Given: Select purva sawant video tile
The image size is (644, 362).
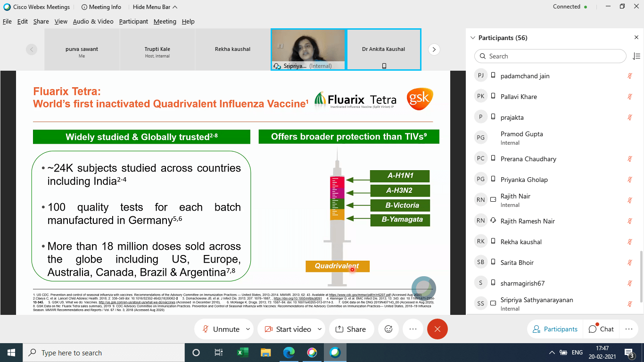Looking at the screenshot, I should click(x=82, y=49).
